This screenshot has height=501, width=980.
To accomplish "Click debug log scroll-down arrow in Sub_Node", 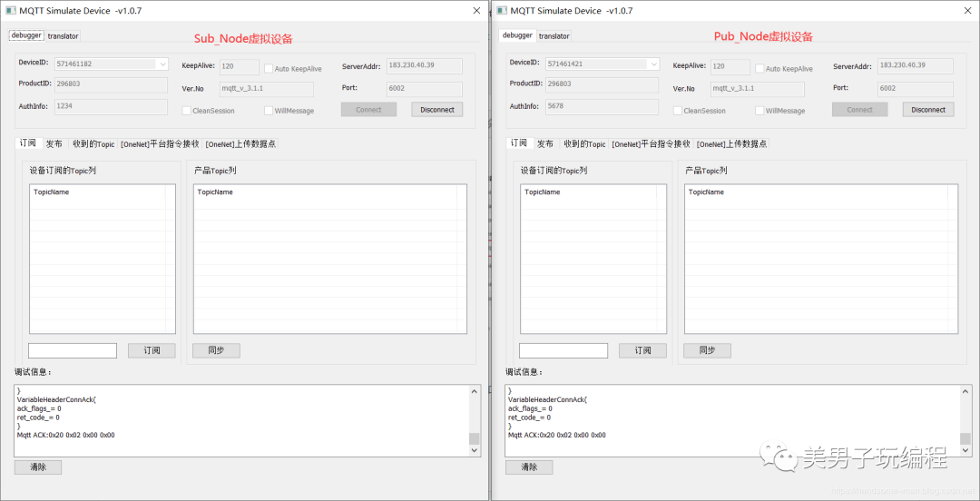I will click(475, 450).
